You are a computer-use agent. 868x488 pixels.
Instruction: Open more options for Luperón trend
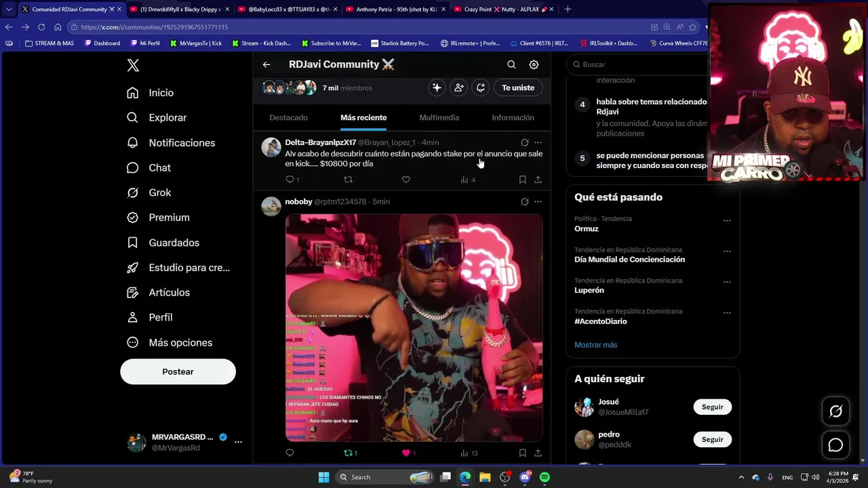click(x=727, y=282)
